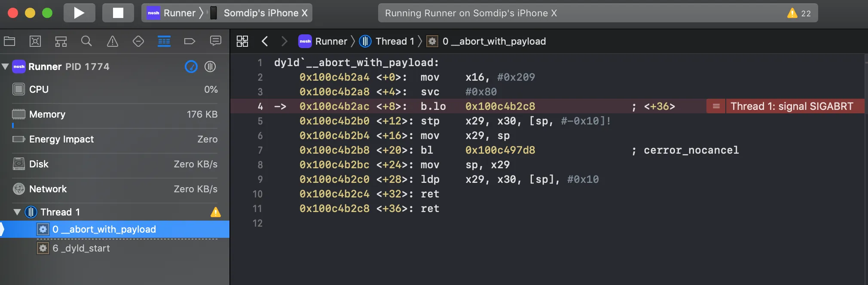Show the Issue navigator warning icon
This screenshot has width=868, height=285.
(113, 41)
